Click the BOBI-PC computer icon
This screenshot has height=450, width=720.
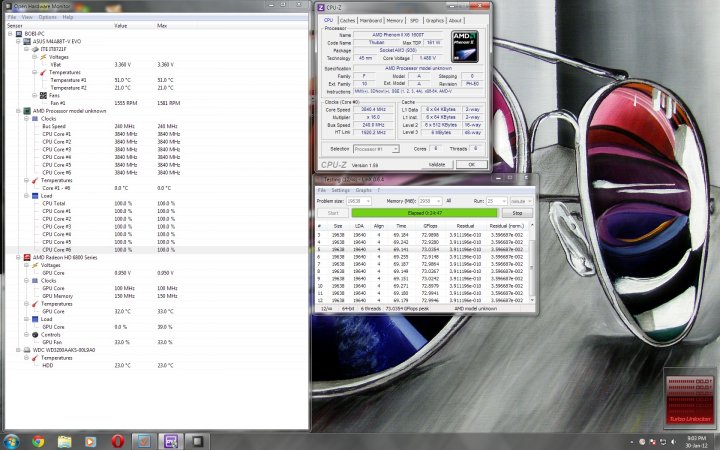[x=19, y=34]
